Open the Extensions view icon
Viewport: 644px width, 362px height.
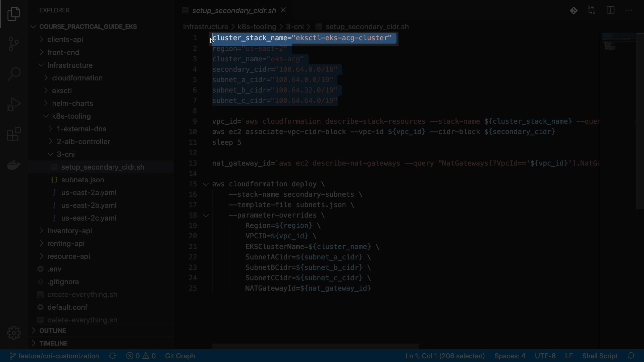point(14,134)
